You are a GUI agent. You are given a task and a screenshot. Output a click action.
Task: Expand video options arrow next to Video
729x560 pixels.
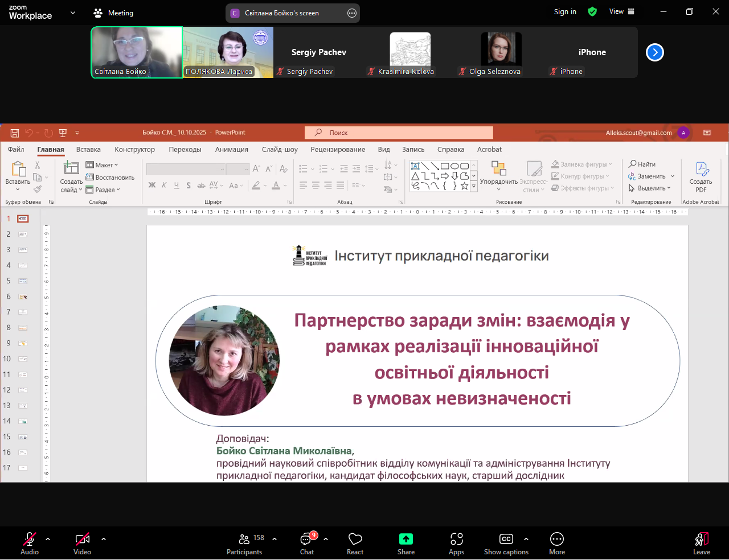point(104,538)
